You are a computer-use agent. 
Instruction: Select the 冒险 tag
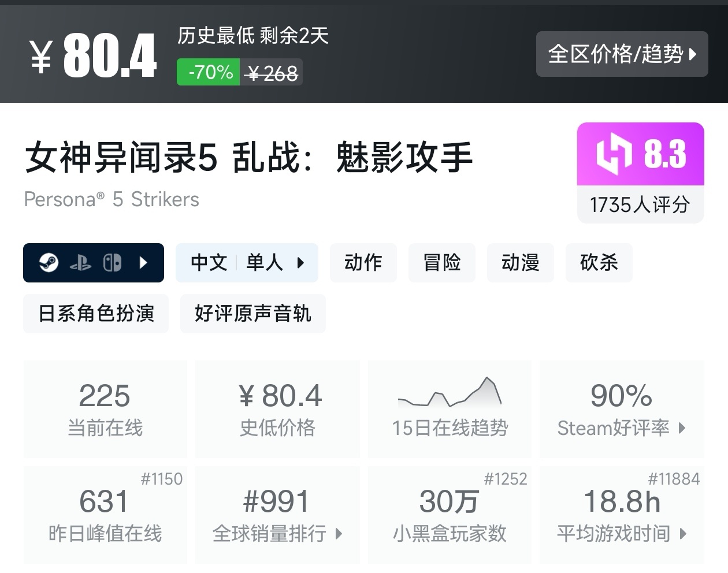click(442, 263)
